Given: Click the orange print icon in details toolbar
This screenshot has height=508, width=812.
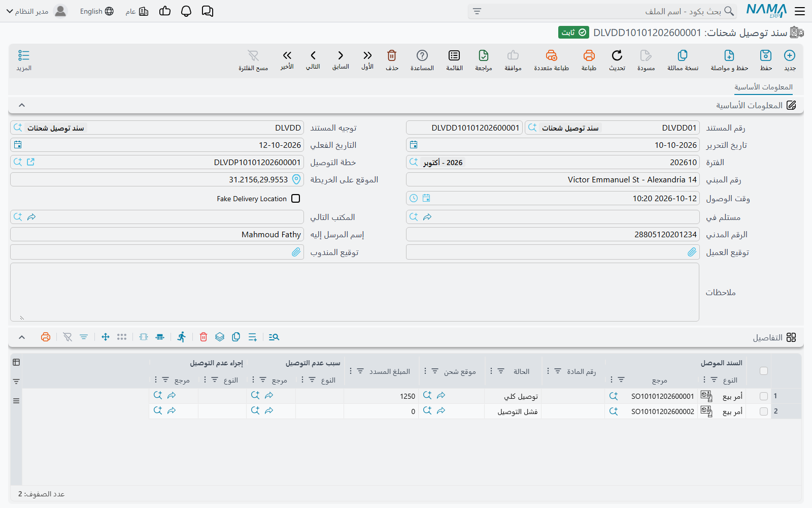Looking at the screenshot, I should pos(46,337).
